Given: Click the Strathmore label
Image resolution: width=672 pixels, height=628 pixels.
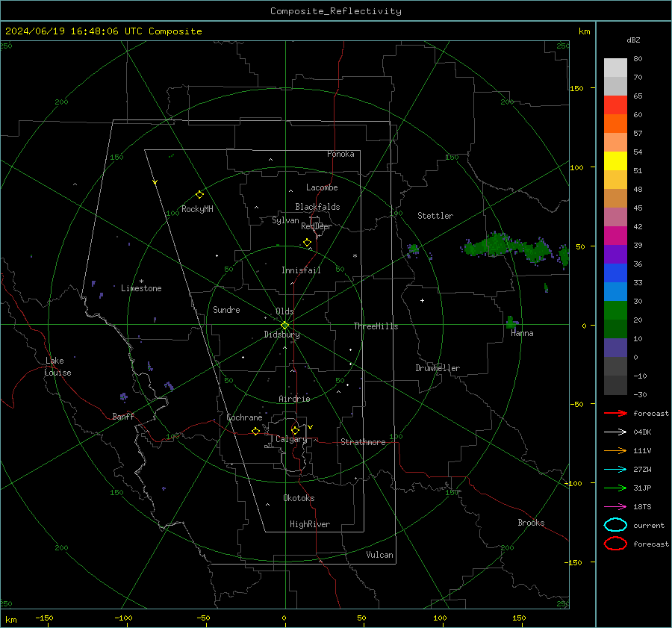Looking at the screenshot, I should (x=363, y=442).
